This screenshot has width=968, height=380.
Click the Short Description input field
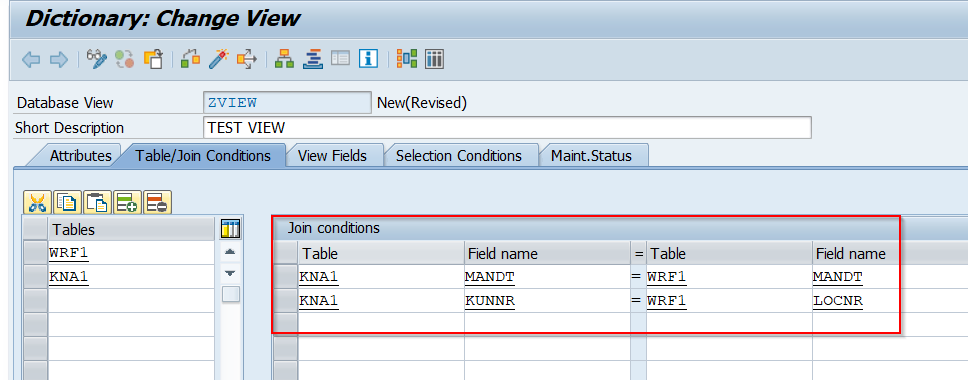[x=507, y=128]
